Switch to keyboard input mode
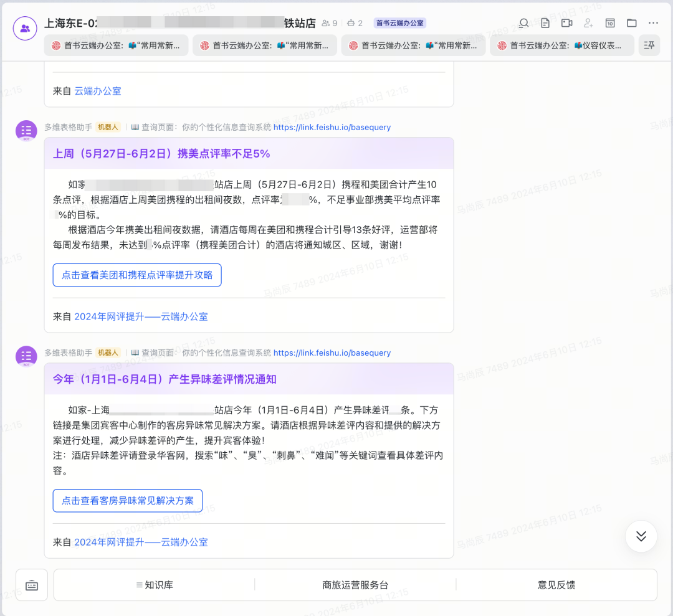 32,585
